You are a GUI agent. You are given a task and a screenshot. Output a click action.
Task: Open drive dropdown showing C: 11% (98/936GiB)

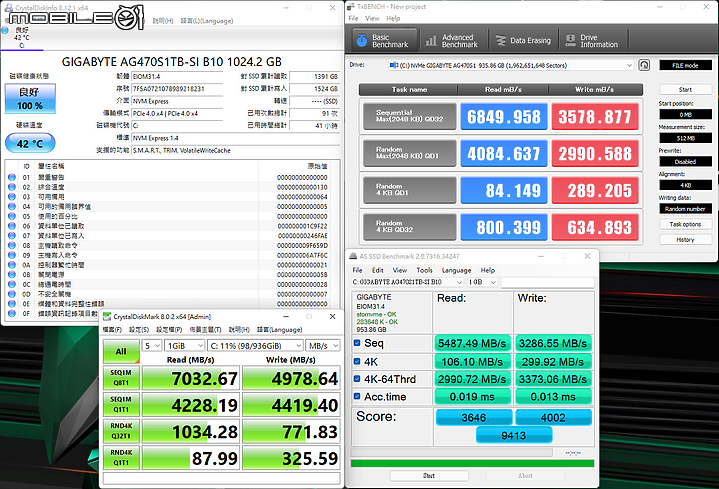coord(255,345)
